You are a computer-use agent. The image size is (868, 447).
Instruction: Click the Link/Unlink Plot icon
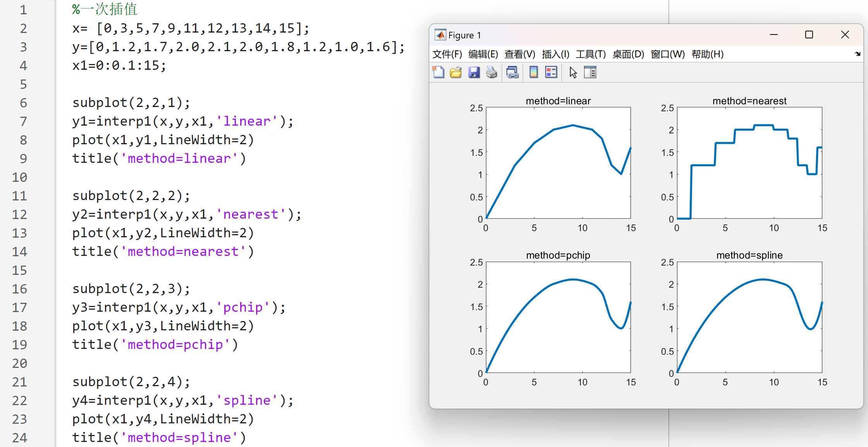pos(512,72)
